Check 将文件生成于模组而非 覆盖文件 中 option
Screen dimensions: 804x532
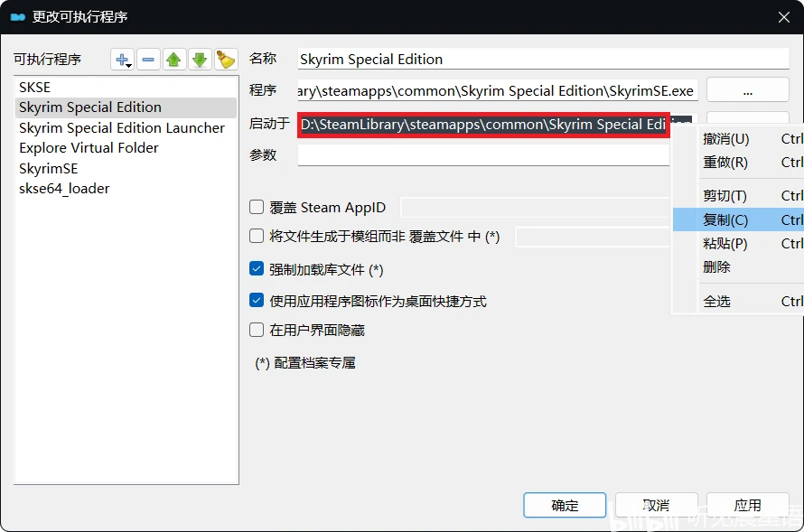tap(257, 236)
